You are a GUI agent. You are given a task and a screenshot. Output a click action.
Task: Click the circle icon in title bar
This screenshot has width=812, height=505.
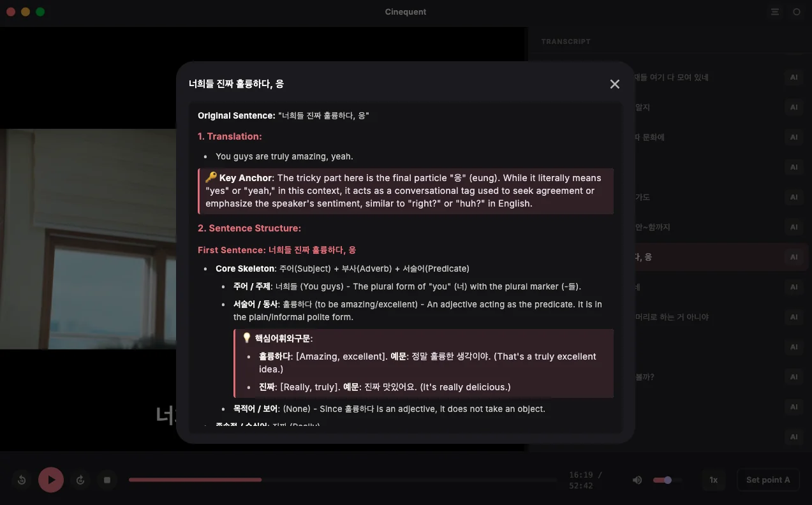797,12
